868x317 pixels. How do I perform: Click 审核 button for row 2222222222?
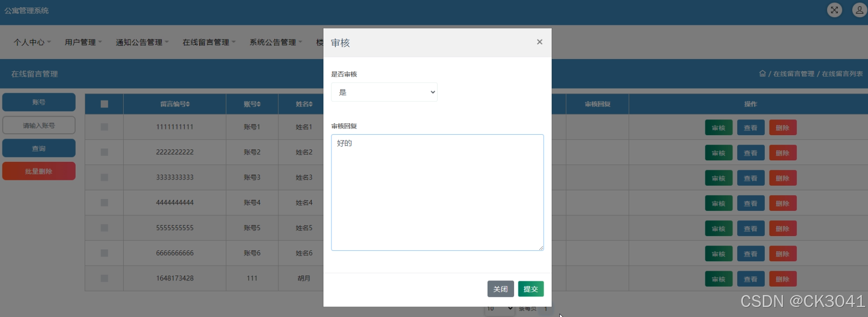click(x=719, y=153)
